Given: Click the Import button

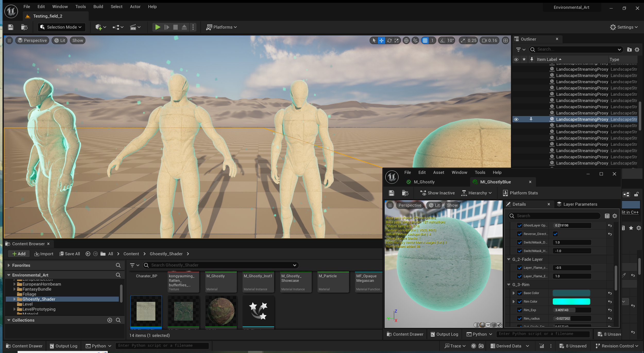Looking at the screenshot, I should [x=44, y=254].
